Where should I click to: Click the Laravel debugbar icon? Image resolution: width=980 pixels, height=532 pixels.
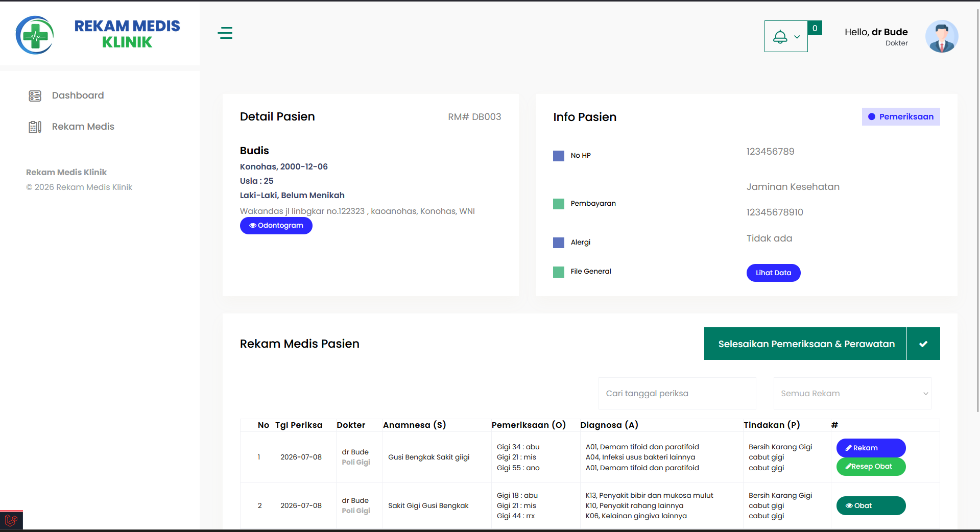[x=11, y=520]
